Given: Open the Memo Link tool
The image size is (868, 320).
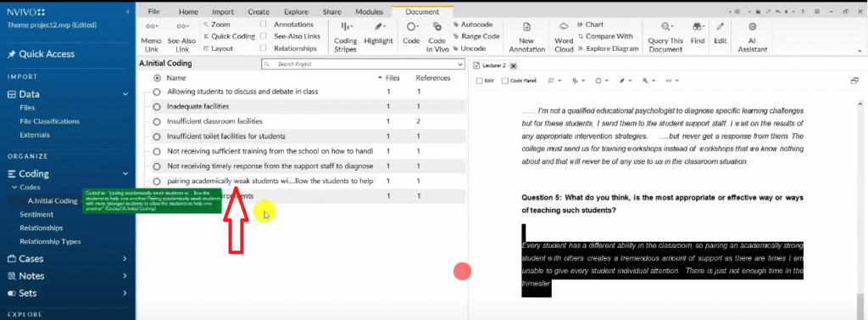Looking at the screenshot, I should pyautogui.click(x=151, y=37).
